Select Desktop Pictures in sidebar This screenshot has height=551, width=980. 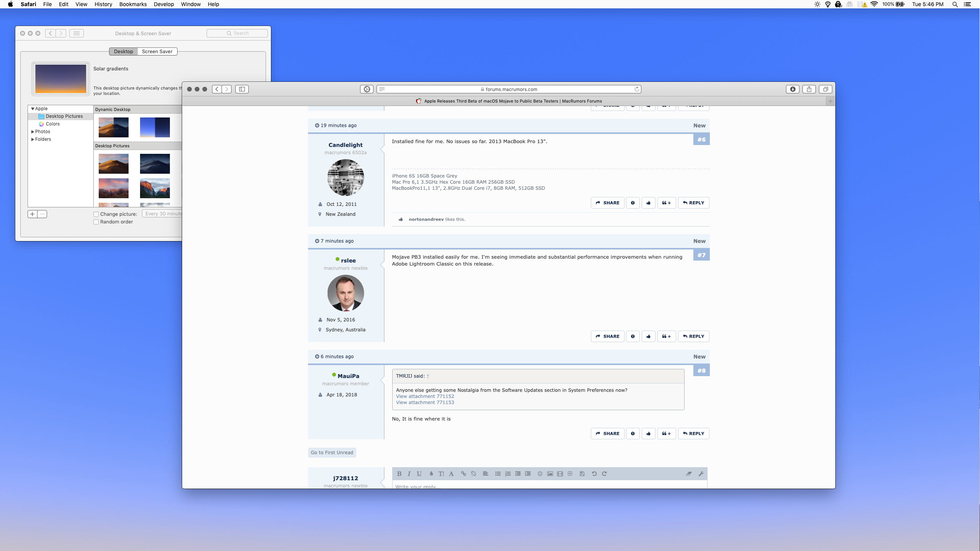(x=60, y=116)
